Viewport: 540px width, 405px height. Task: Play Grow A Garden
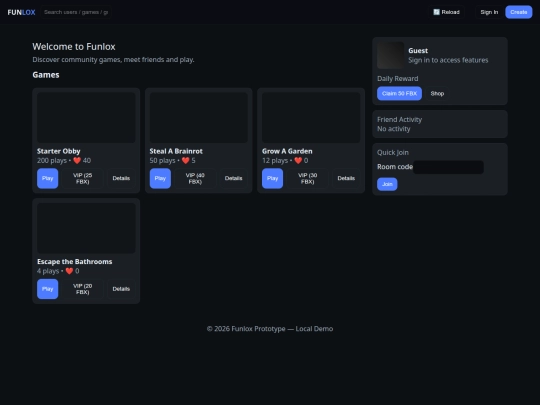tap(272, 178)
